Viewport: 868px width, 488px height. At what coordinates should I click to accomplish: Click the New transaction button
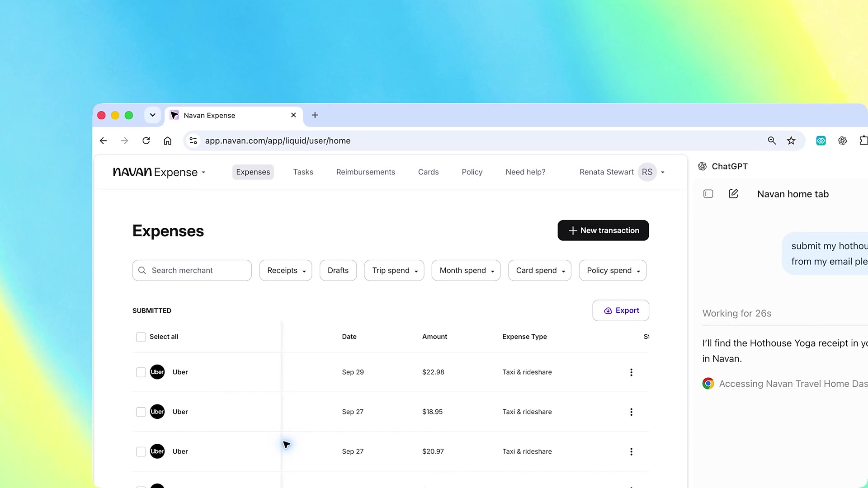coord(604,230)
